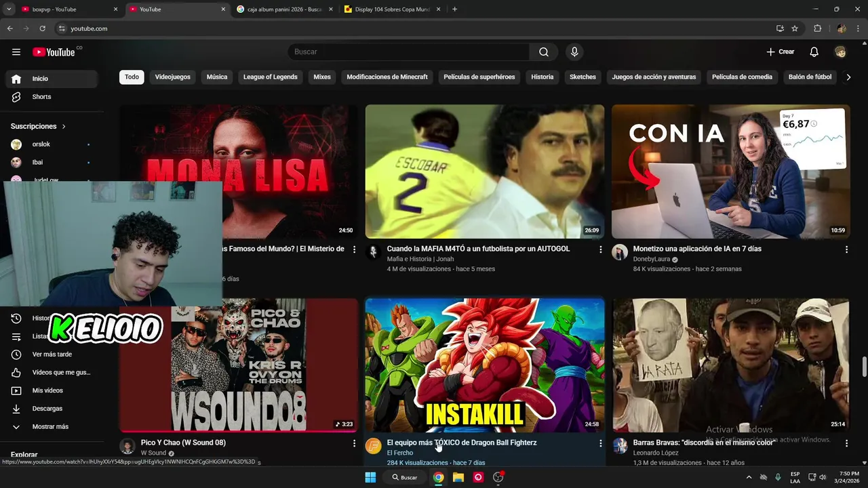Switch to boxpvp - YouTube tab
This screenshot has width=868, height=488.
click(x=68, y=9)
